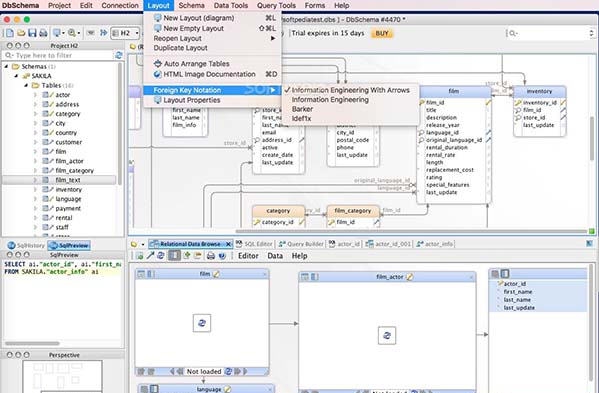Viewport: 599px width, 393px height.
Task: Collapse the SAKILA schema node
Action: point(16,76)
